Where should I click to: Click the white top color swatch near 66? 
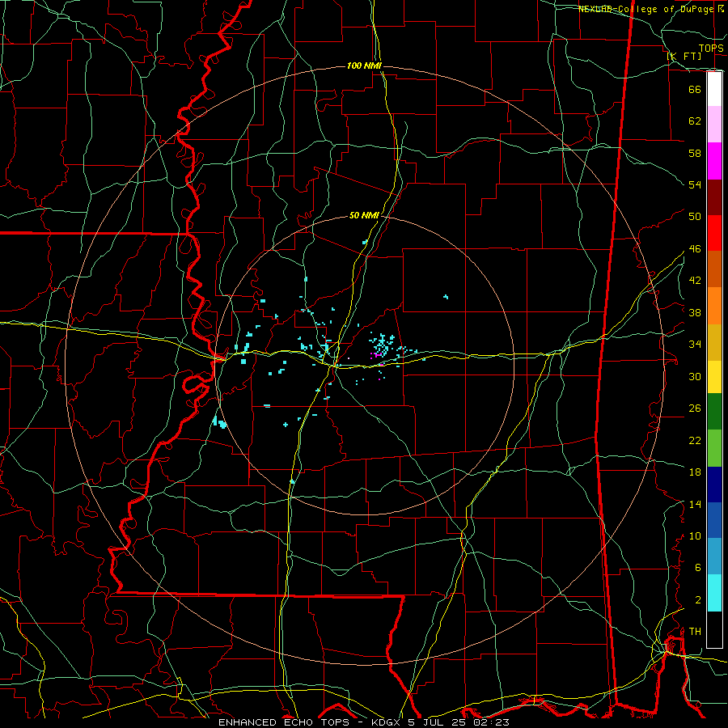[x=714, y=89]
